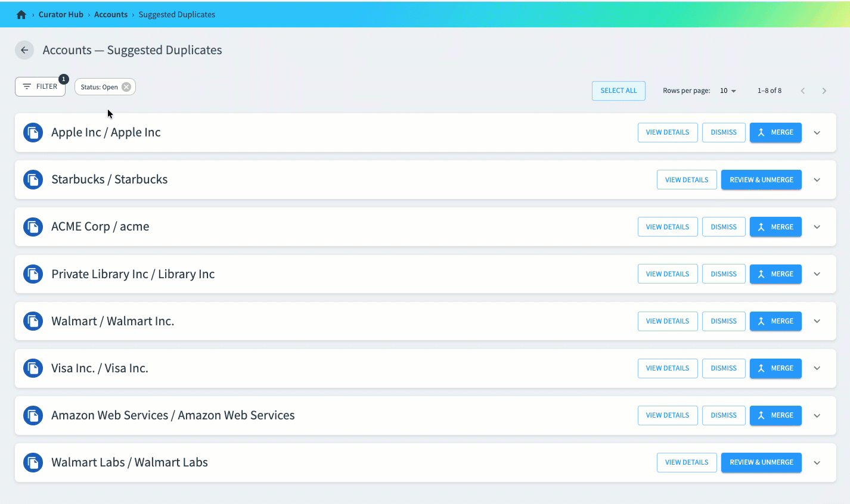Click duplicate icon of Walmart Labs row
Viewport: 850px width, 504px height.
[x=33, y=462]
